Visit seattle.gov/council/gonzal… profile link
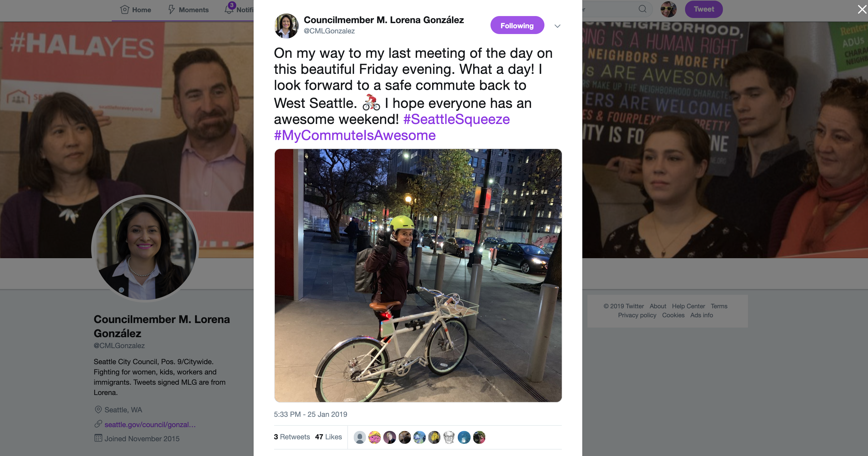 pos(150,424)
